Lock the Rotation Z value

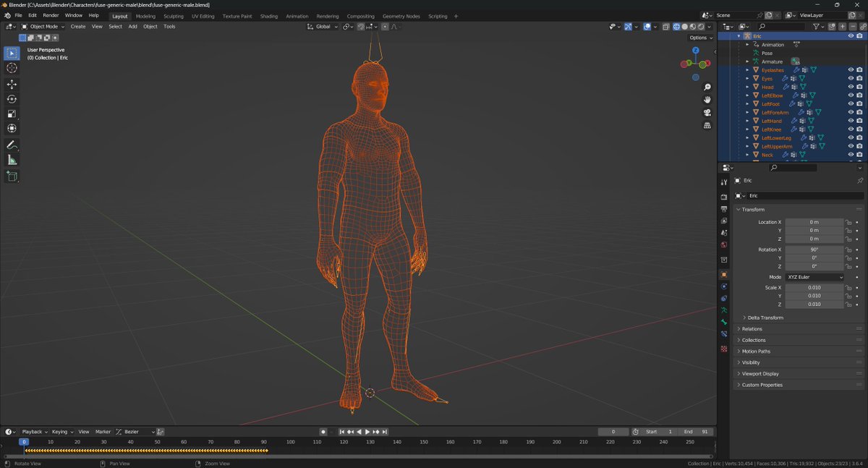tap(848, 266)
